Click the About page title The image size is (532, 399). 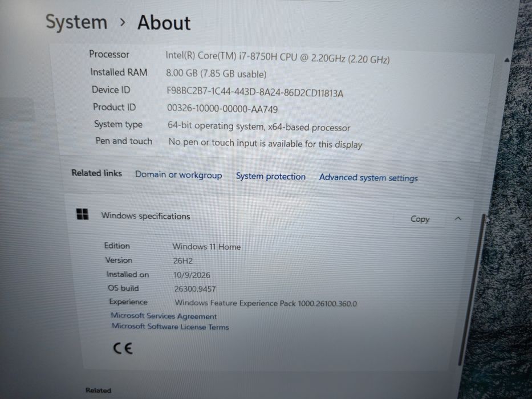[164, 23]
